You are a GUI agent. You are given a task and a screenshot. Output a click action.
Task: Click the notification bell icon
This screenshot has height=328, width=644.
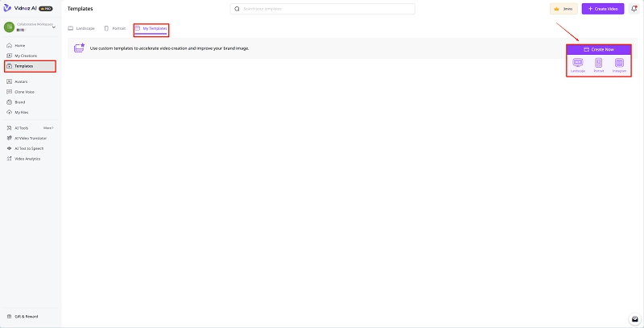coord(634,9)
